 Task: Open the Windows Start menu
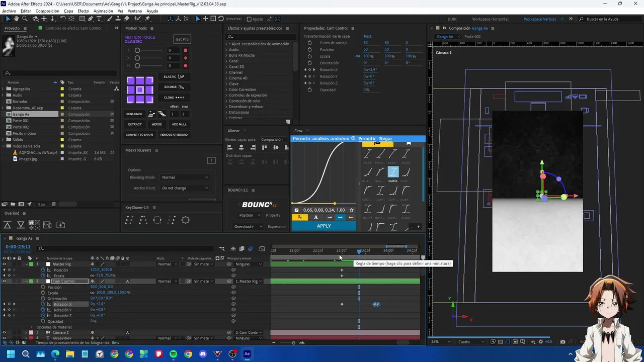tap(11, 354)
